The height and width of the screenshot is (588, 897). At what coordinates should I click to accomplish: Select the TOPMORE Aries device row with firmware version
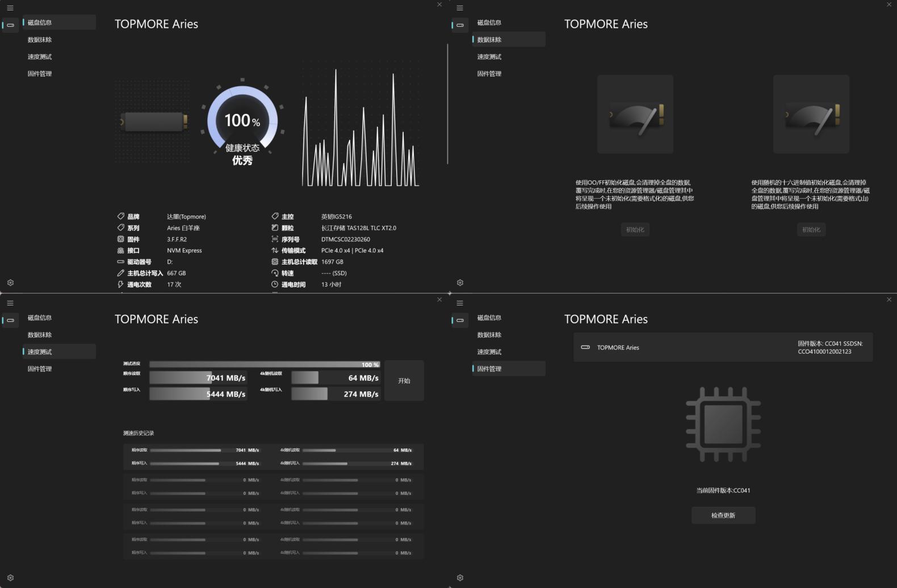point(723,347)
